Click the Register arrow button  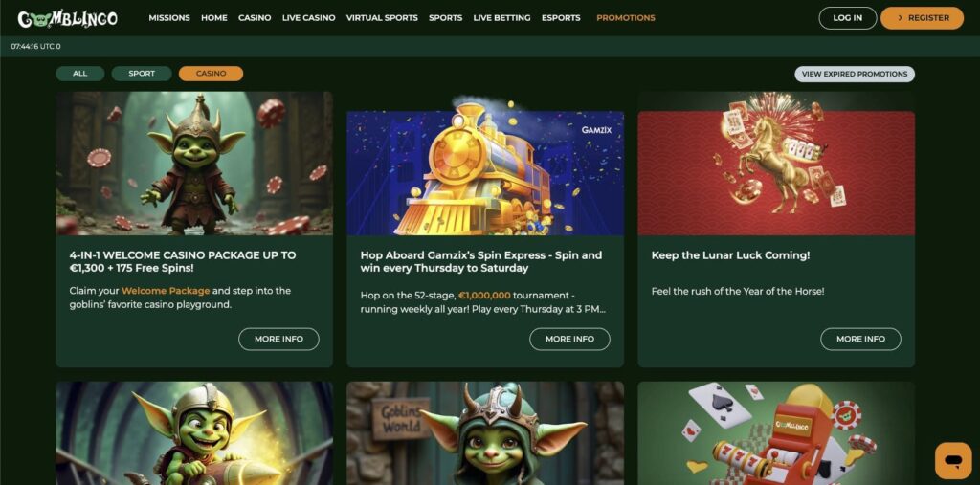click(922, 18)
